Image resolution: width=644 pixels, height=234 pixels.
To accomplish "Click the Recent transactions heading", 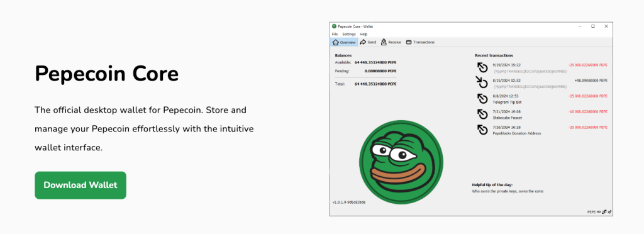I will (x=494, y=55).
